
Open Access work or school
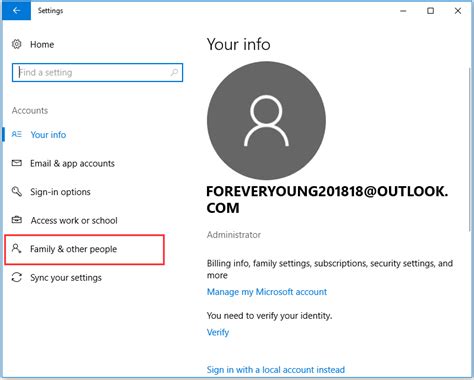(x=74, y=220)
